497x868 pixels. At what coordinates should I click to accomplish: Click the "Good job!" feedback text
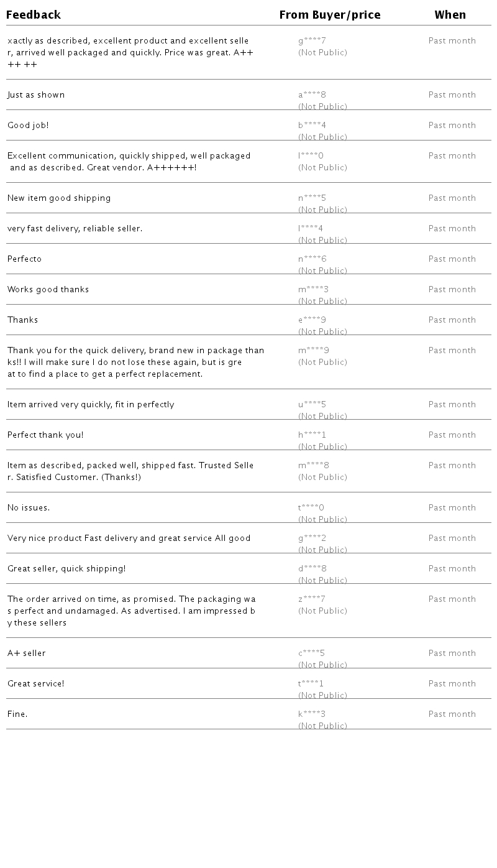point(28,126)
